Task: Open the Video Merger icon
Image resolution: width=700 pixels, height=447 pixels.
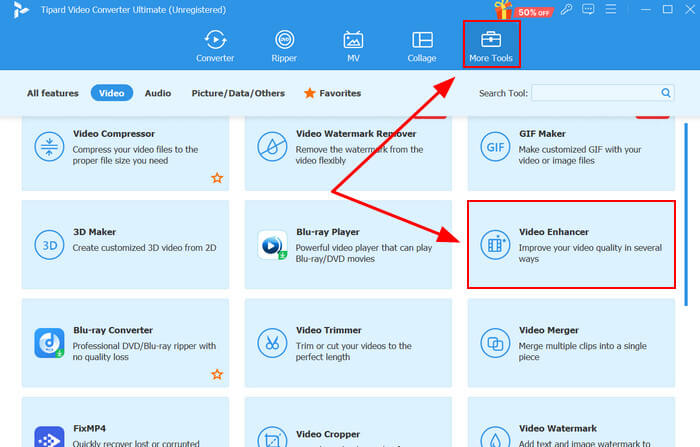Action: point(495,343)
